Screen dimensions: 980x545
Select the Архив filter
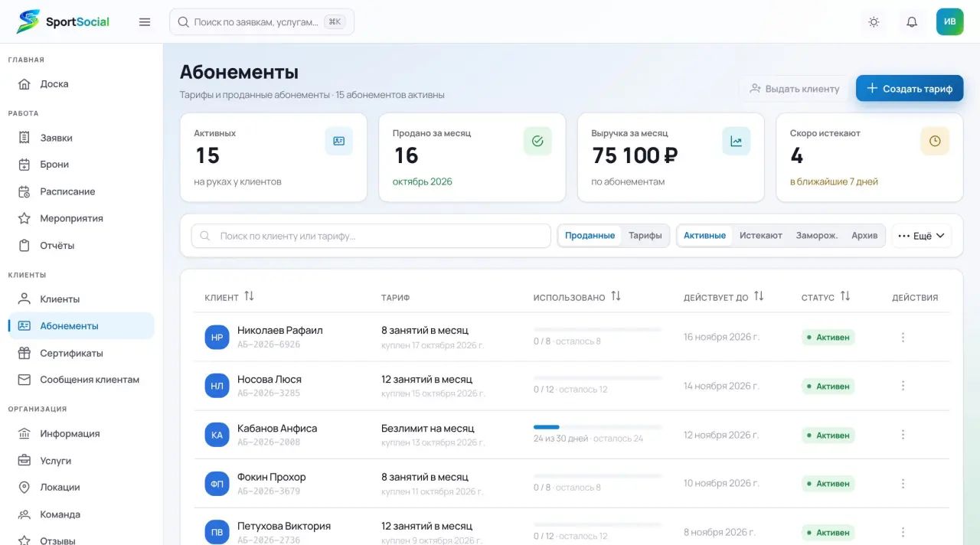[864, 236]
